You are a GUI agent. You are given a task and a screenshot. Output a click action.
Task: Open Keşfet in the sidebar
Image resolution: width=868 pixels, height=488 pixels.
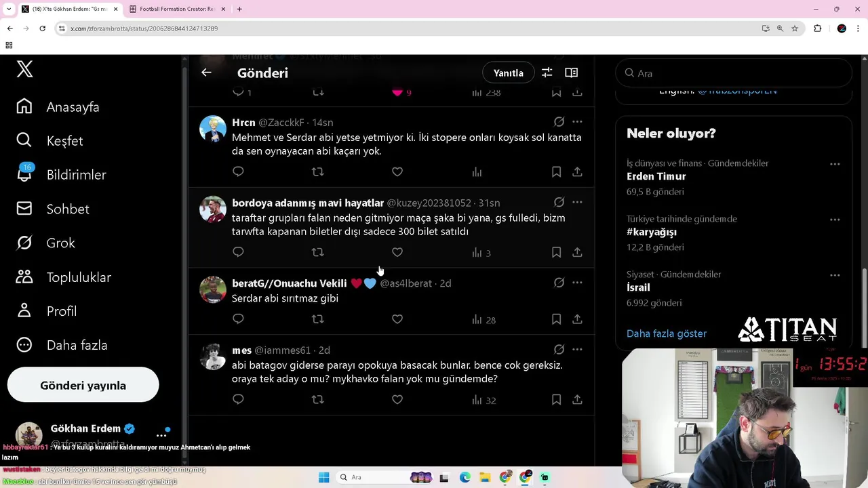click(x=50, y=141)
